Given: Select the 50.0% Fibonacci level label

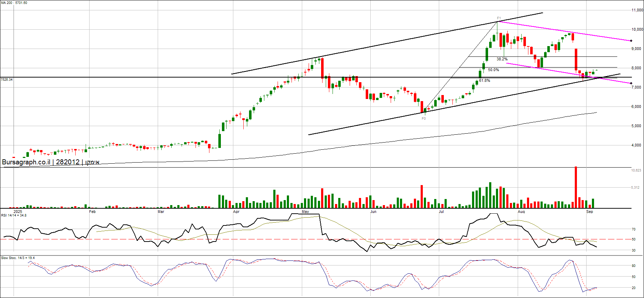Looking at the screenshot, I should (493, 70).
